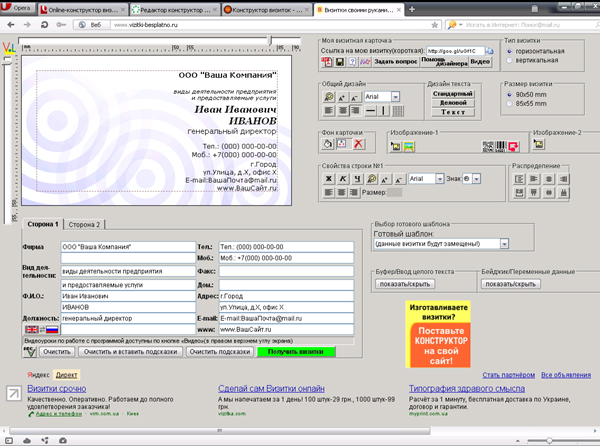Screen dimensions: 600x446
Task: Switch to Редактор конструктор browser tab
Action: (x=176, y=8)
